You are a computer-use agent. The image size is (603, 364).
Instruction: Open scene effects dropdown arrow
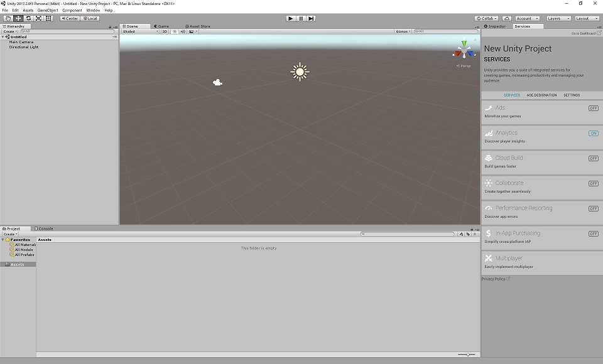[197, 31]
